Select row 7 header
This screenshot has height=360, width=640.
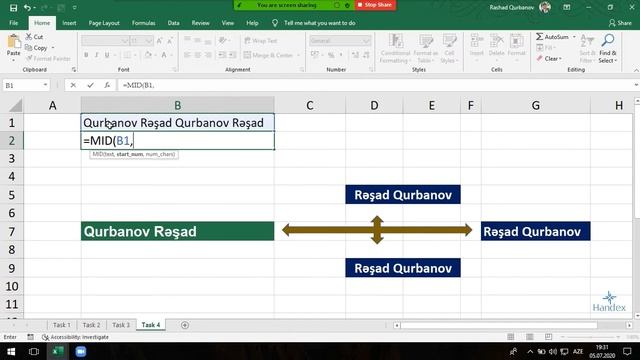tap(11, 231)
